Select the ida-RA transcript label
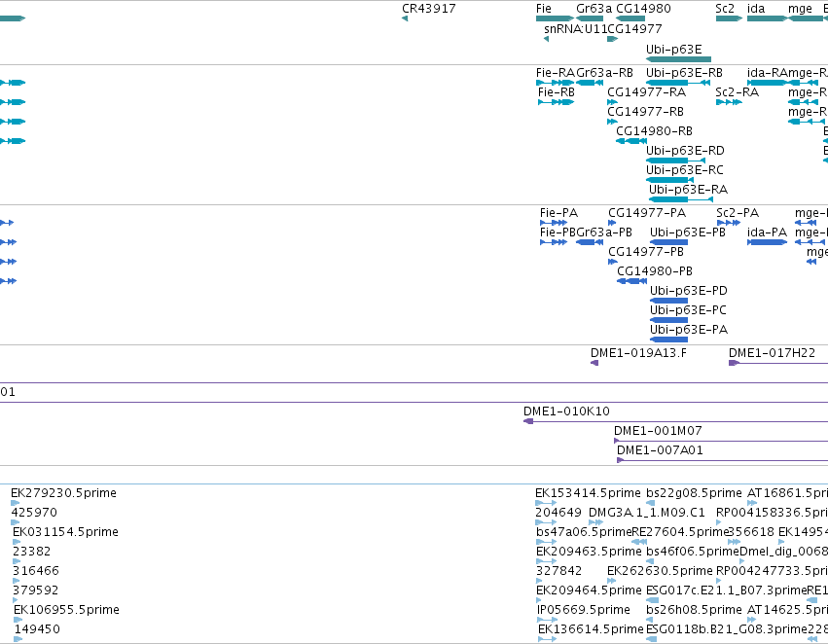828x644 pixels. coord(767,73)
